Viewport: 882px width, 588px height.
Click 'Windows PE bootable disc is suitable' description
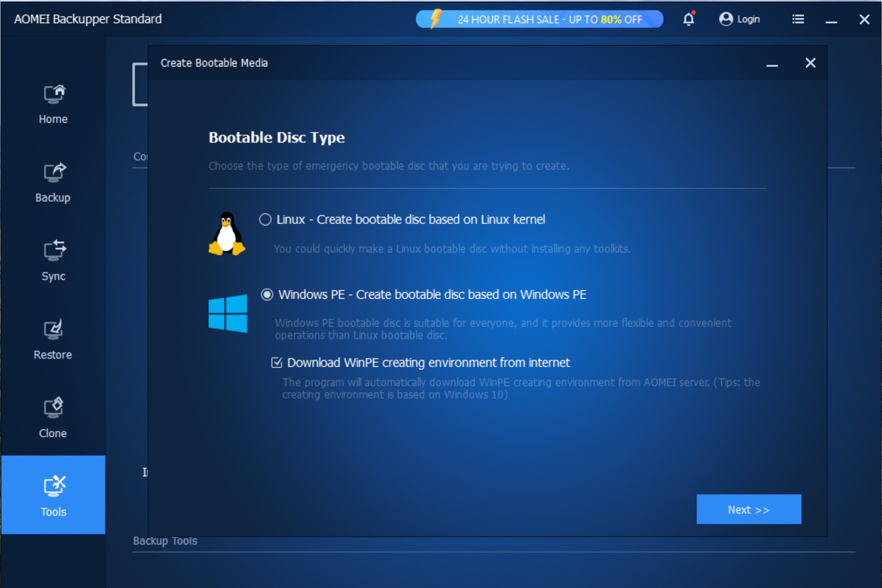(x=503, y=329)
